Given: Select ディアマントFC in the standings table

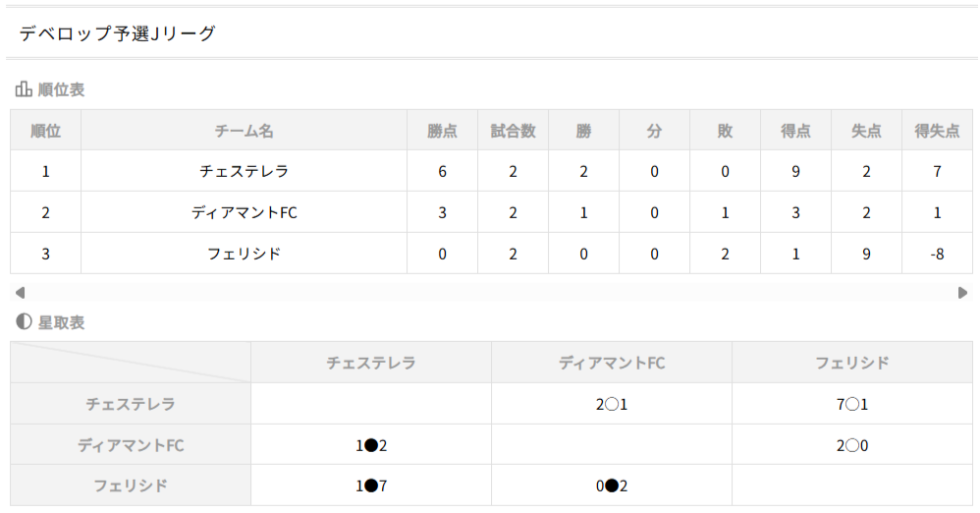Looking at the screenshot, I should [244, 212].
